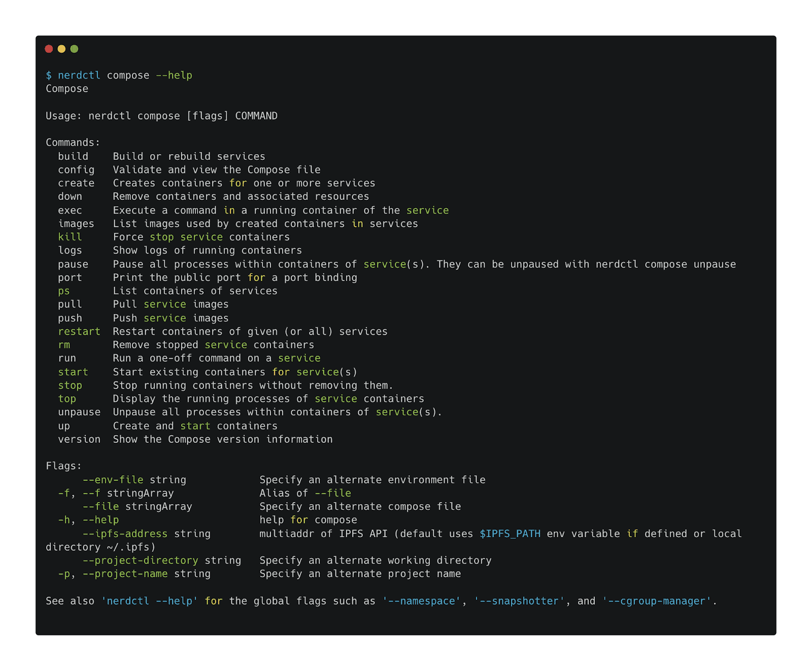Click 'Specify an alternate compose file' description
The width and height of the screenshot is (812, 671).
(360, 507)
